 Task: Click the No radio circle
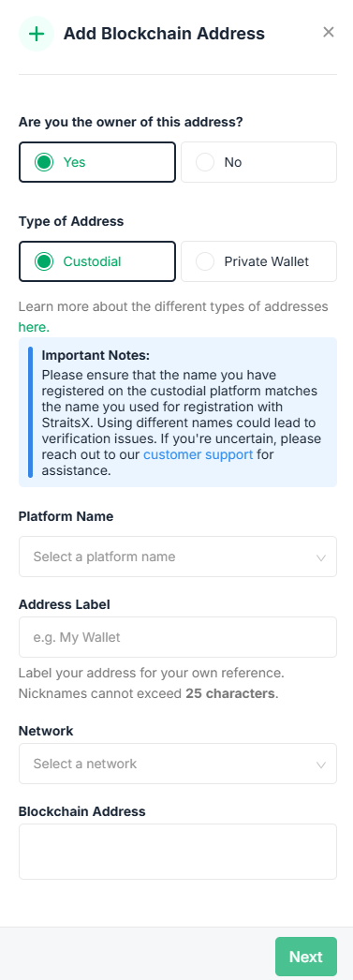click(x=205, y=162)
